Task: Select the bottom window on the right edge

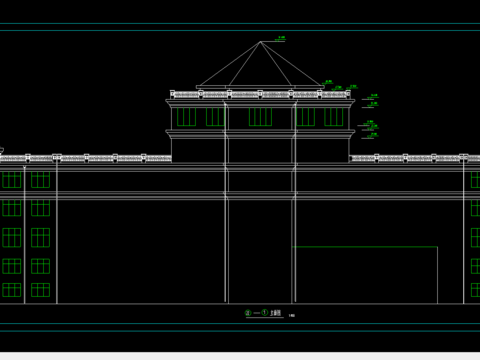Action: pyautogui.click(x=475, y=290)
